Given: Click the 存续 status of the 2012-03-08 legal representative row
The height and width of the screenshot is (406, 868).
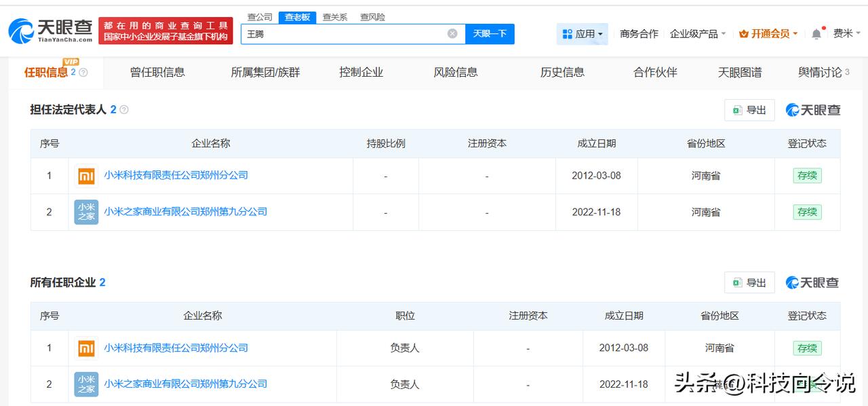Looking at the screenshot, I should tap(807, 175).
